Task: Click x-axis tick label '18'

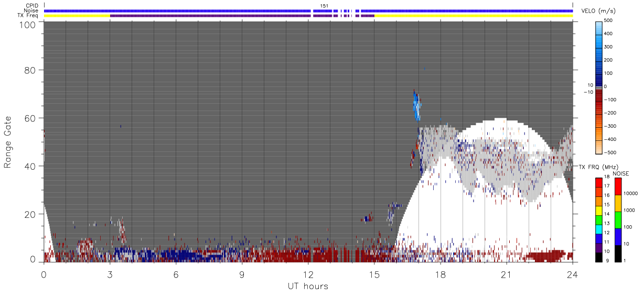Action: [x=440, y=274]
